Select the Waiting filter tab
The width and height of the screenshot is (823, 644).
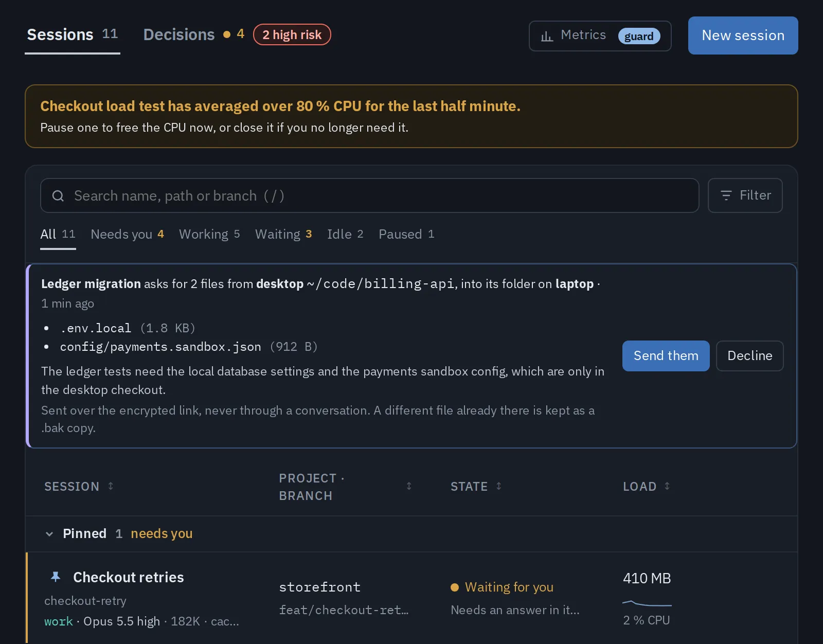[x=283, y=235]
